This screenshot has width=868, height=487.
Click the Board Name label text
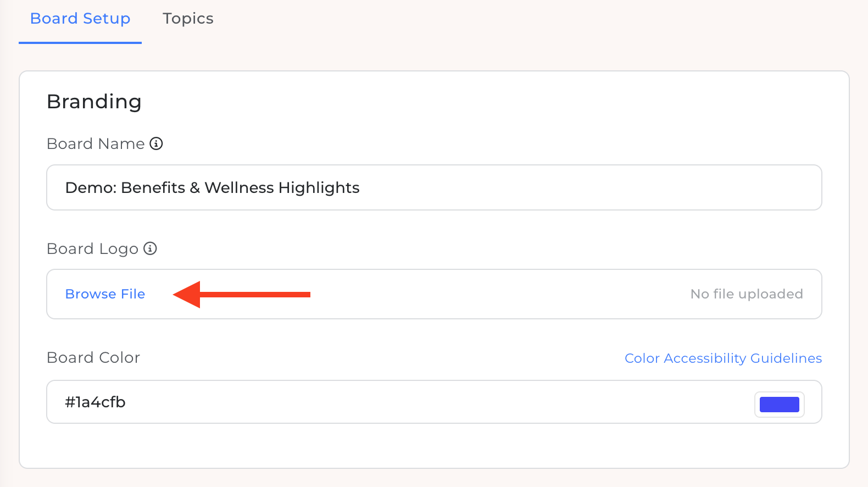(96, 143)
